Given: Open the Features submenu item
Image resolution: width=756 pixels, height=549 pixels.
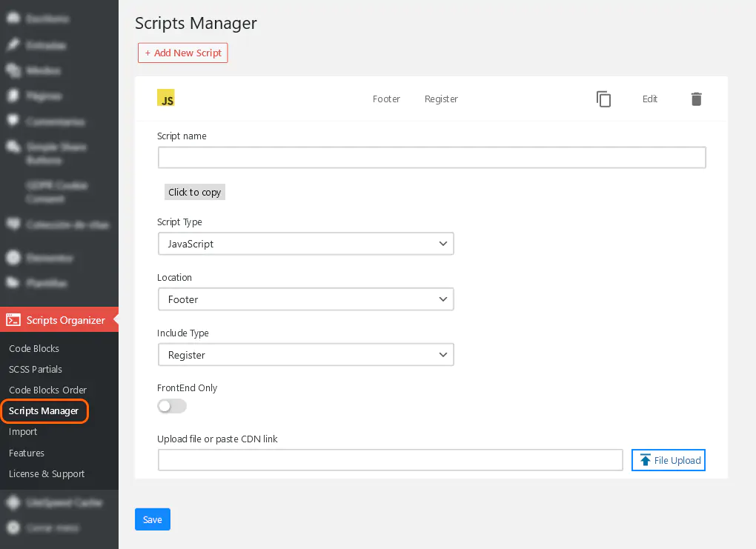Looking at the screenshot, I should coord(27,453).
